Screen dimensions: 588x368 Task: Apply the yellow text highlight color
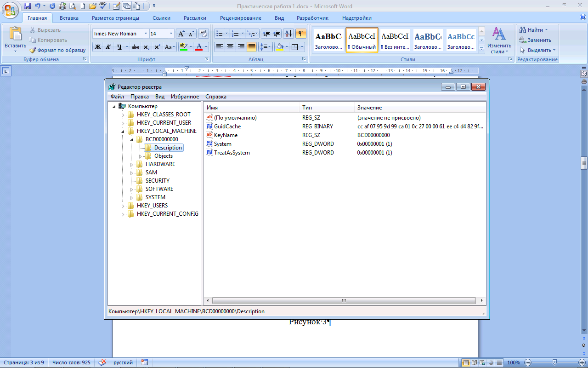[183, 47]
